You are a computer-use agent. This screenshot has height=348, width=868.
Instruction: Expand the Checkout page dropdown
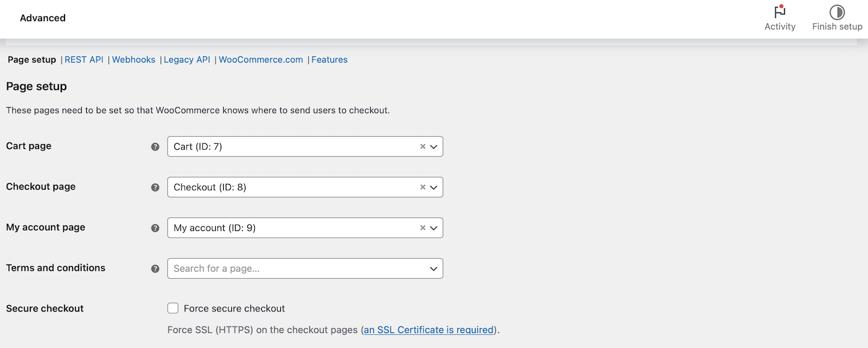click(x=434, y=187)
